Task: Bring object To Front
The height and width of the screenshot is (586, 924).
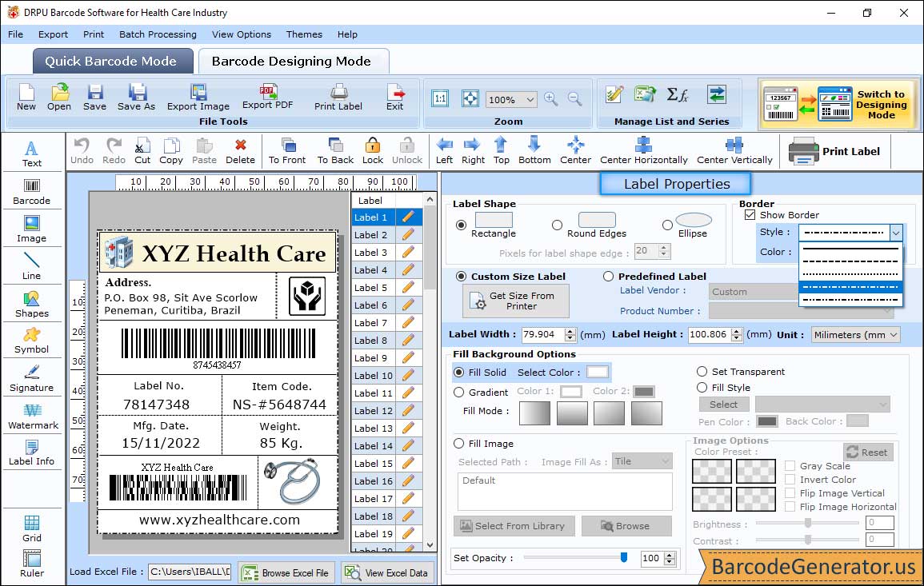Action: click(287, 151)
